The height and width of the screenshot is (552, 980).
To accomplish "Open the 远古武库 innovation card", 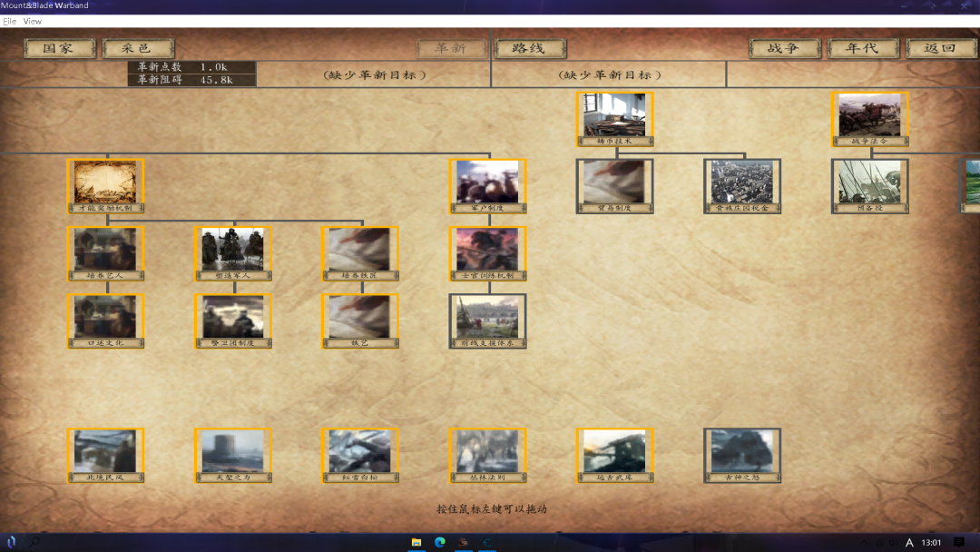I will point(615,456).
